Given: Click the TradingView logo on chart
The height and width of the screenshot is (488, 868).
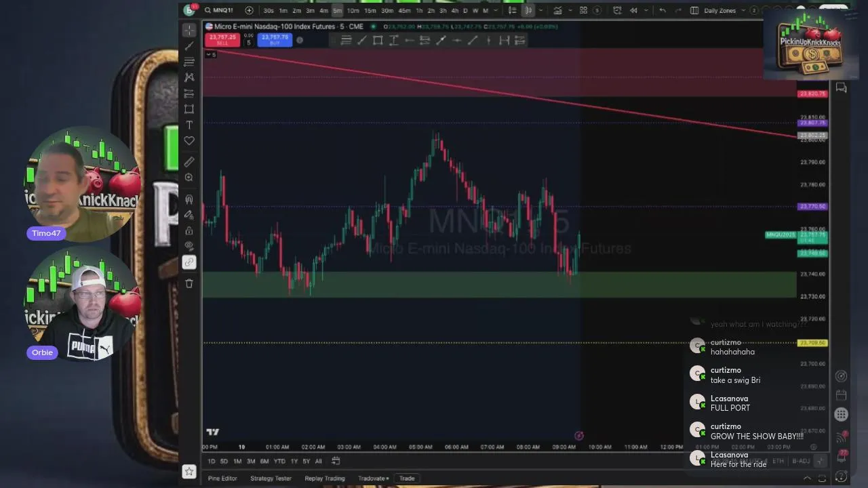Looking at the screenshot, I should tap(213, 432).
